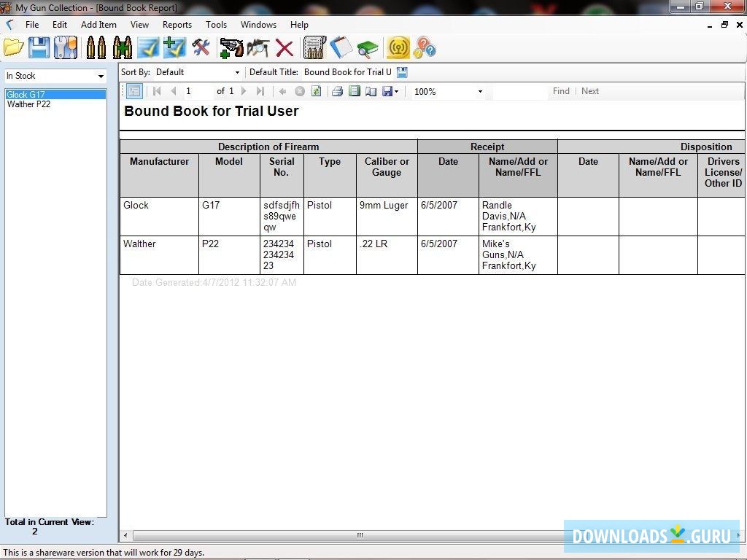Toggle the document map button
The height and width of the screenshot is (560, 747).
(x=134, y=91)
